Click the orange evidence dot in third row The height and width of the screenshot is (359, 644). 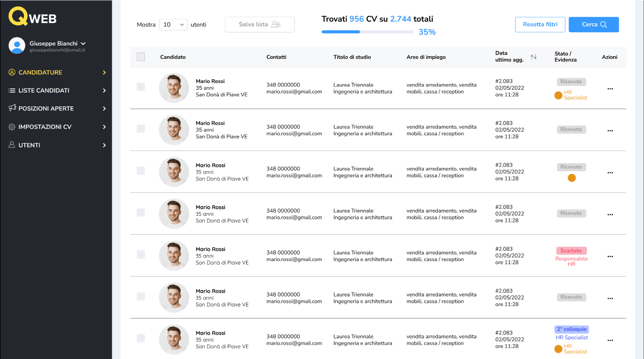(571, 178)
